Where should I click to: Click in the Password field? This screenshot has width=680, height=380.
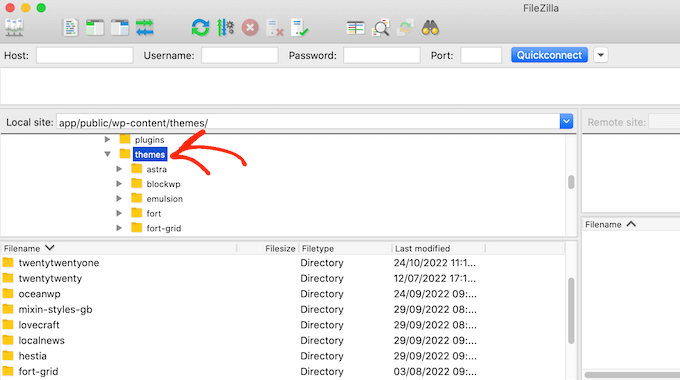[x=382, y=56]
